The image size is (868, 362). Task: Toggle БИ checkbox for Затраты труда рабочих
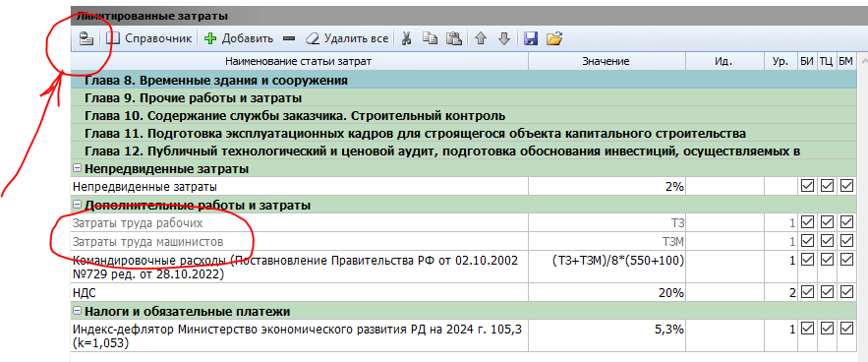tap(807, 223)
